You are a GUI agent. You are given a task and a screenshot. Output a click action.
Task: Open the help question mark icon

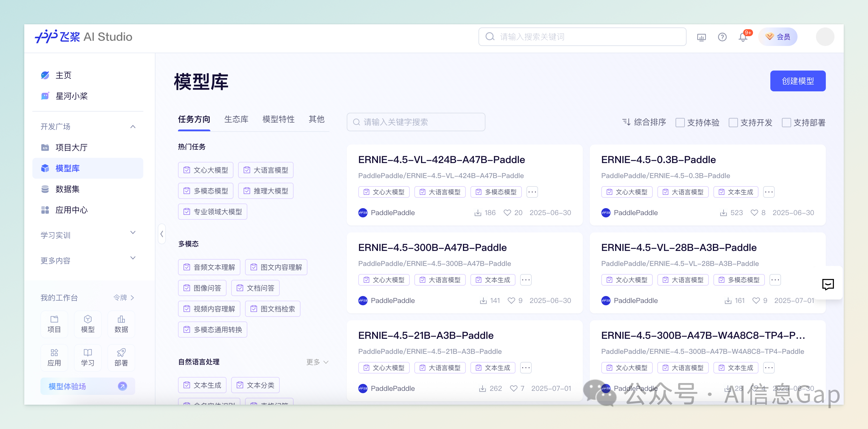pyautogui.click(x=722, y=37)
